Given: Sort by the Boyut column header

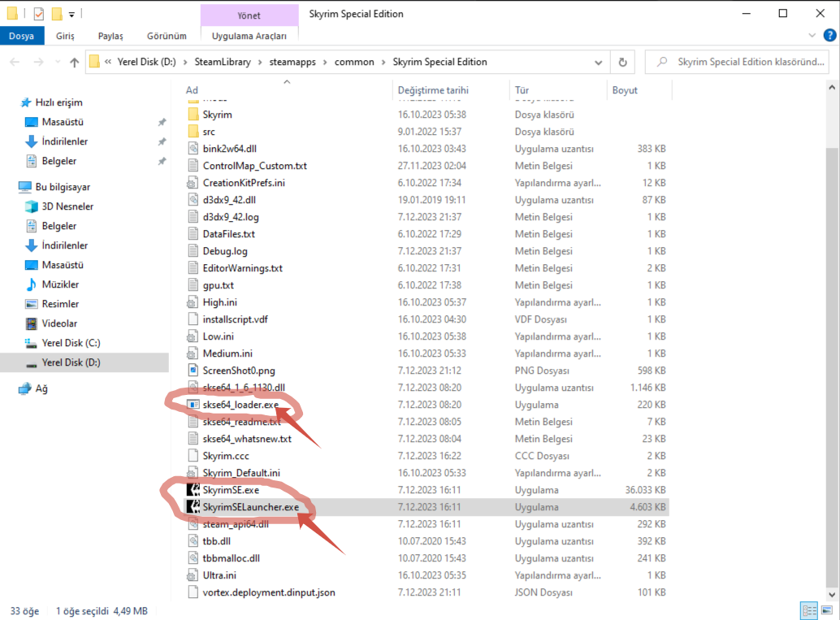Looking at the screenshot, I should (x=625, y=90).
